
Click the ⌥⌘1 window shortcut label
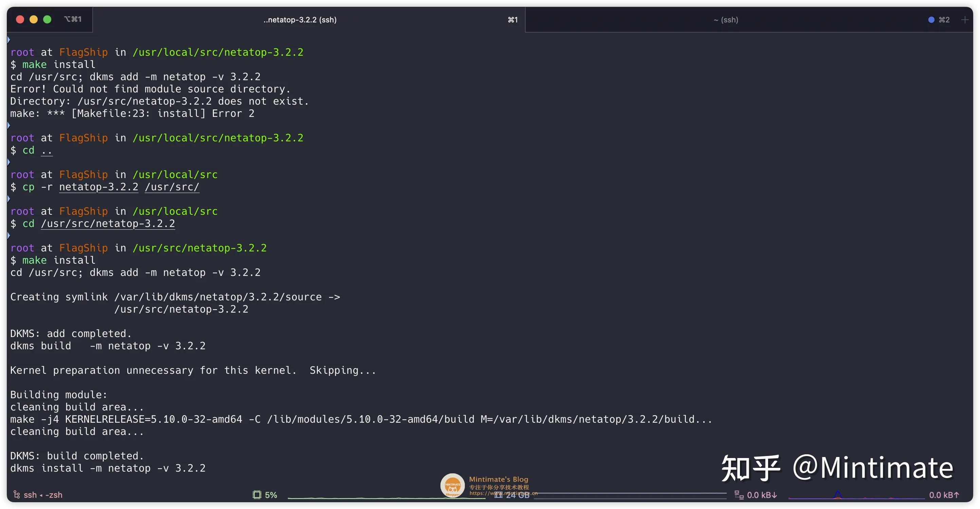73,19
